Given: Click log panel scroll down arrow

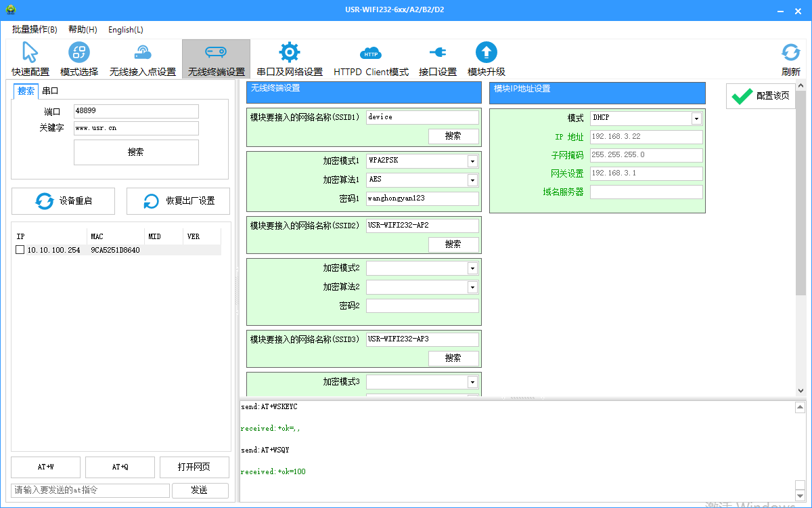Looking at the screenshot, I should 800,495.
